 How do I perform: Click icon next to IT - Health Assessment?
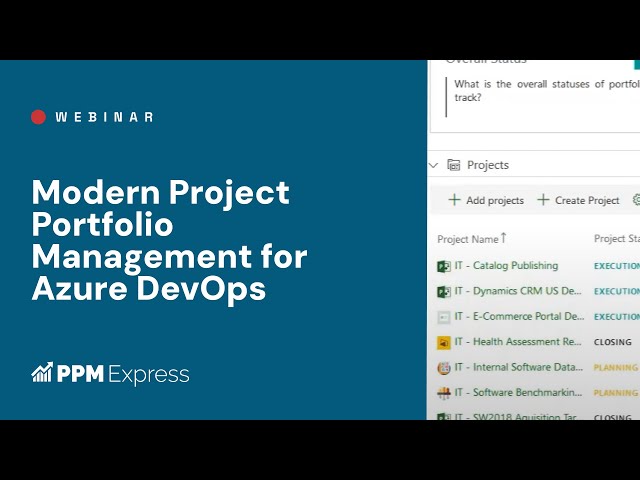(x=444, y=342)
